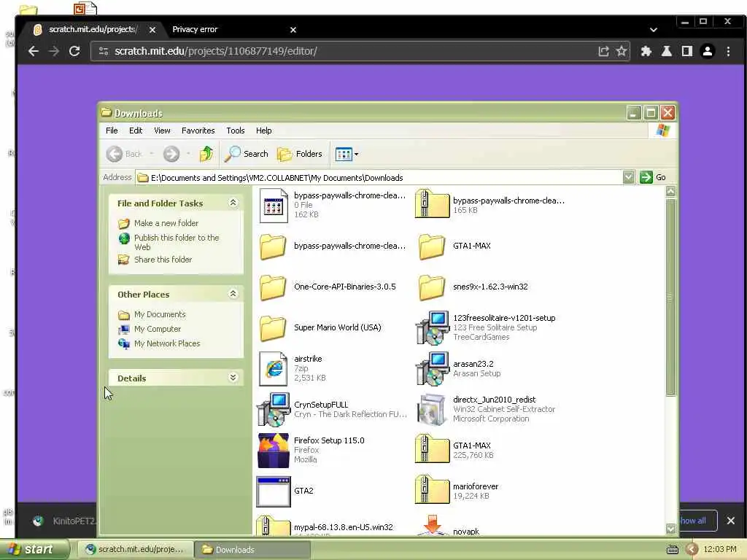
Task: Reload the page in Chrome
Action: [x=74, y=51]
